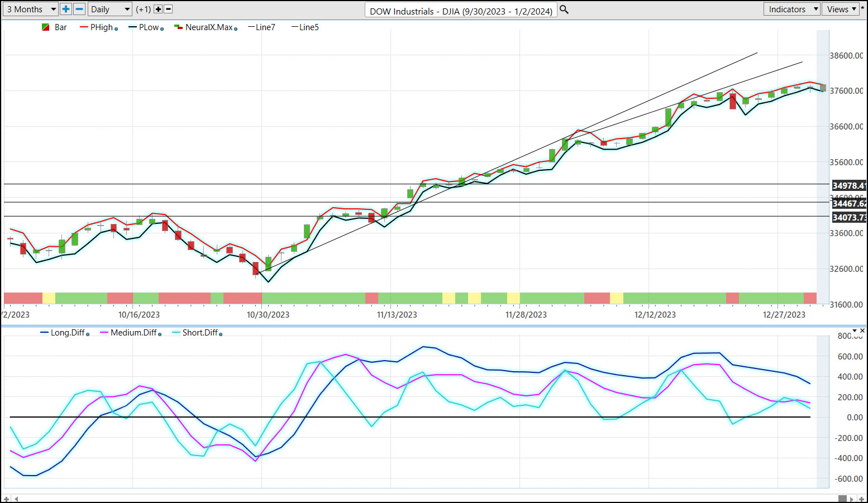Click the 31600.00 price axis label
Screen dimensions: 868x503
tap(846, 305)
